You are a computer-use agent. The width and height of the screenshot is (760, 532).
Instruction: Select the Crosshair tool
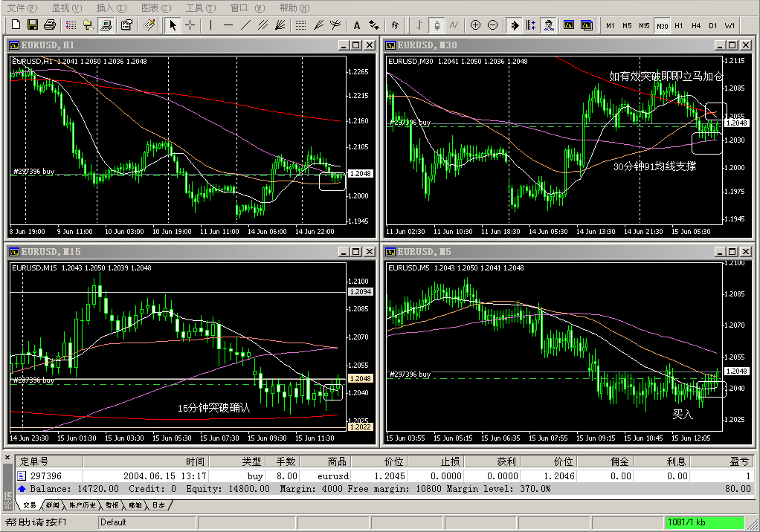(190, 25)
